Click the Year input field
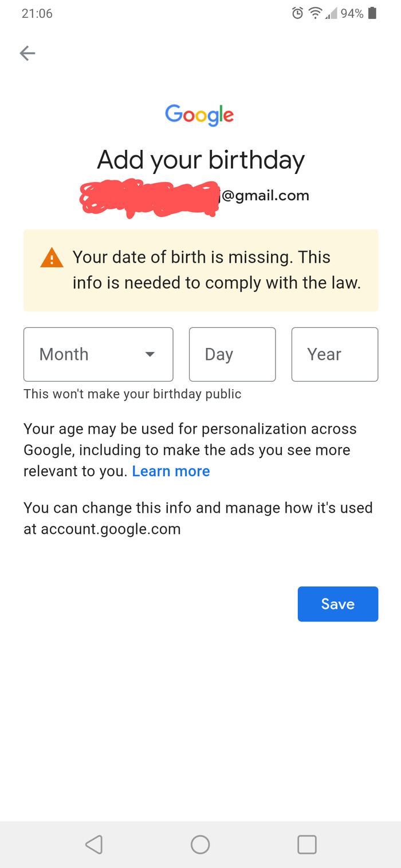Viewport: 401px width, 868px height. [335, 354]
